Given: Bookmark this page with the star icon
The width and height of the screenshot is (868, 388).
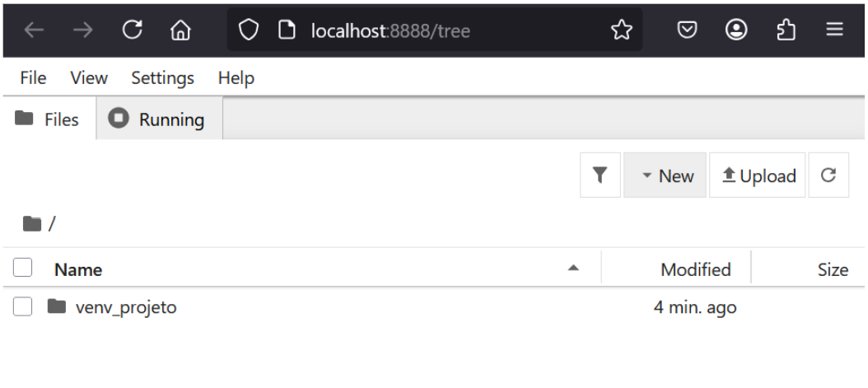Looking at the screenshot, I should tap(622, 30).
